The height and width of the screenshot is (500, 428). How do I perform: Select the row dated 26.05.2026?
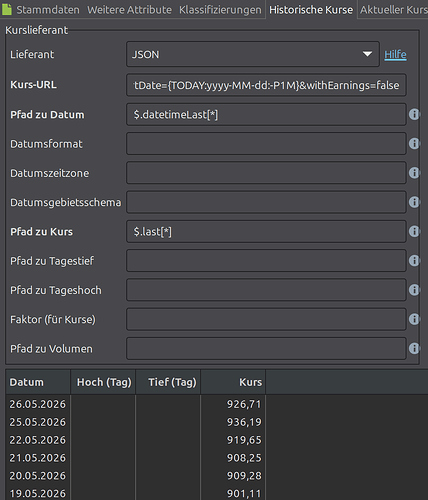coord(217,404)
